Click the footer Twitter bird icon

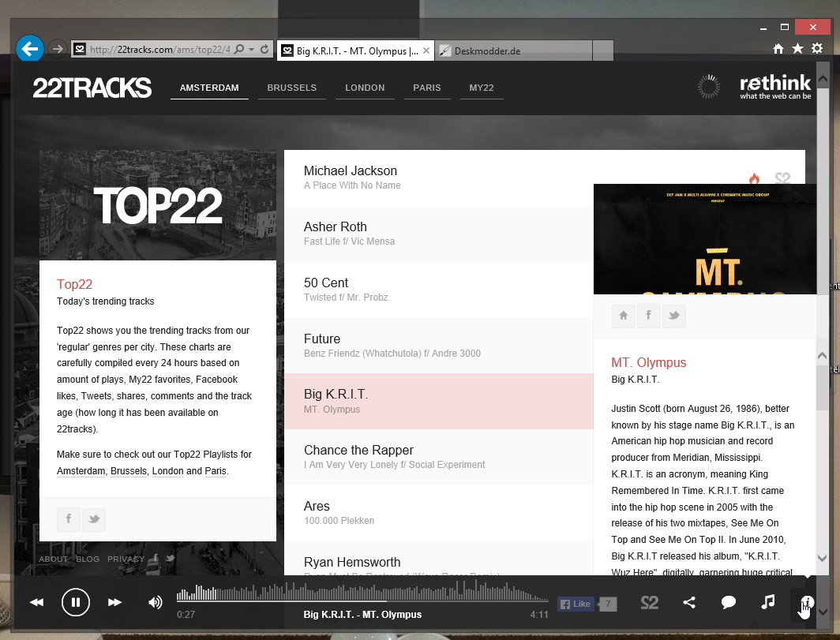(171, 558)
